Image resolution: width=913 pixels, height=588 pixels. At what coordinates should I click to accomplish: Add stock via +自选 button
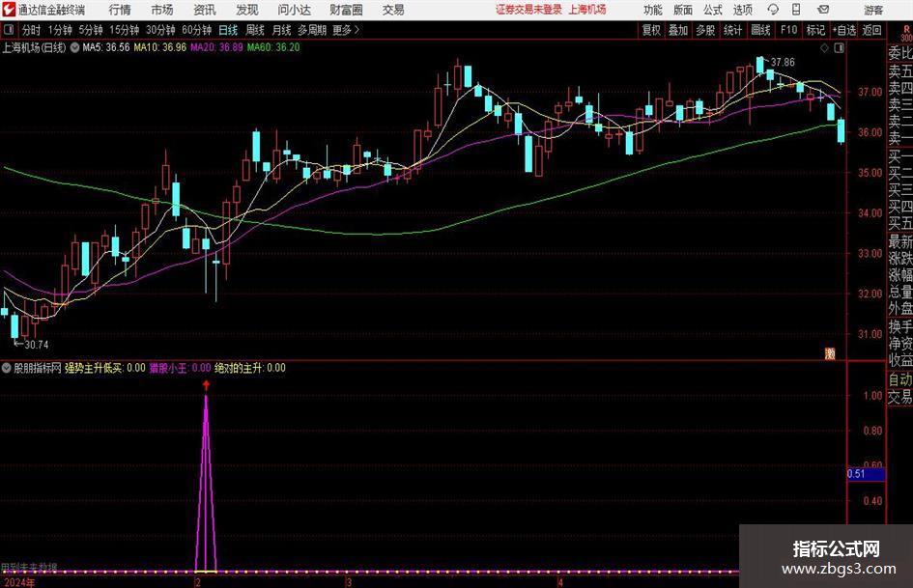point(843,30)
